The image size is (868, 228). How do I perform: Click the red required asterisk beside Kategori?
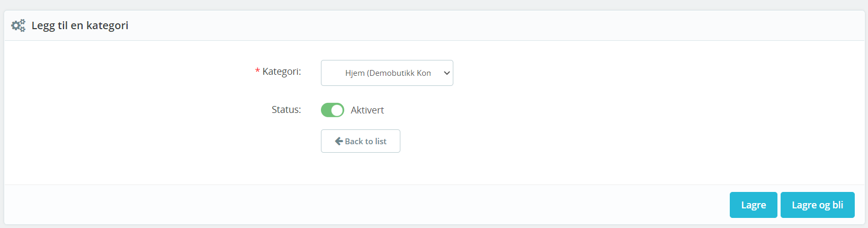tap(257, 71)
